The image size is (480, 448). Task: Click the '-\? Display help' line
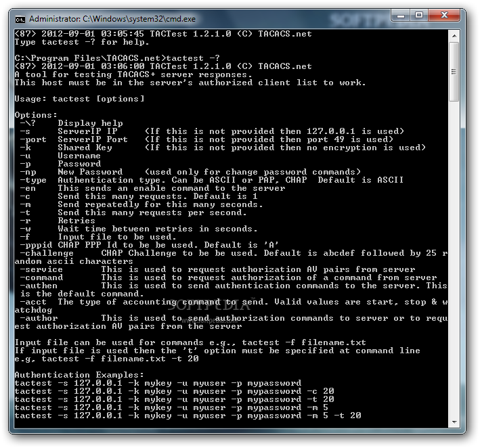[x=71, y=123]
